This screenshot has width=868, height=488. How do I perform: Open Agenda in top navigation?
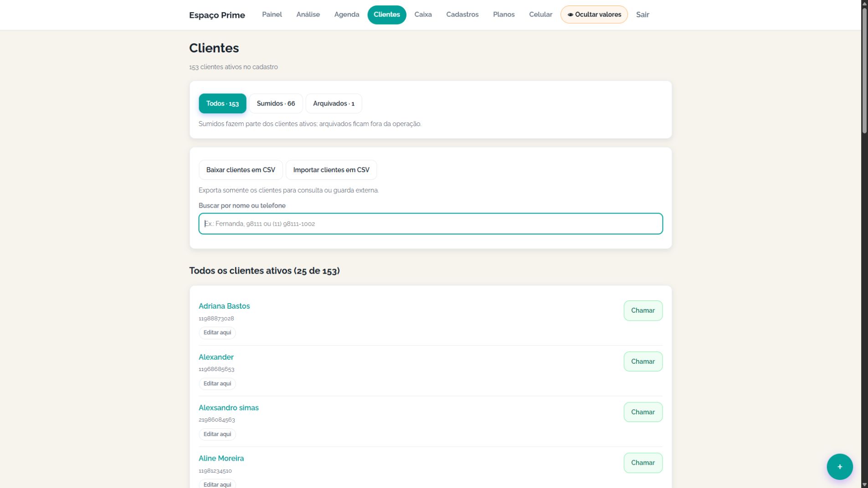(x=346, y=15)
